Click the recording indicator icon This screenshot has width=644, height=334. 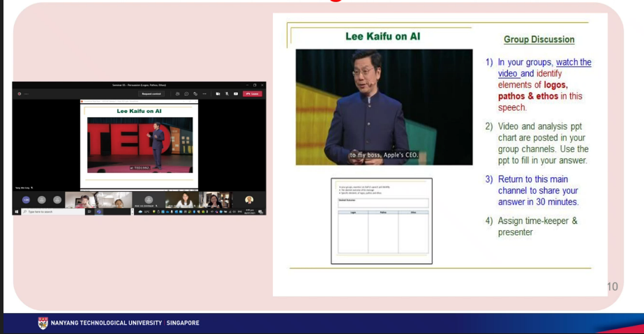19,93
